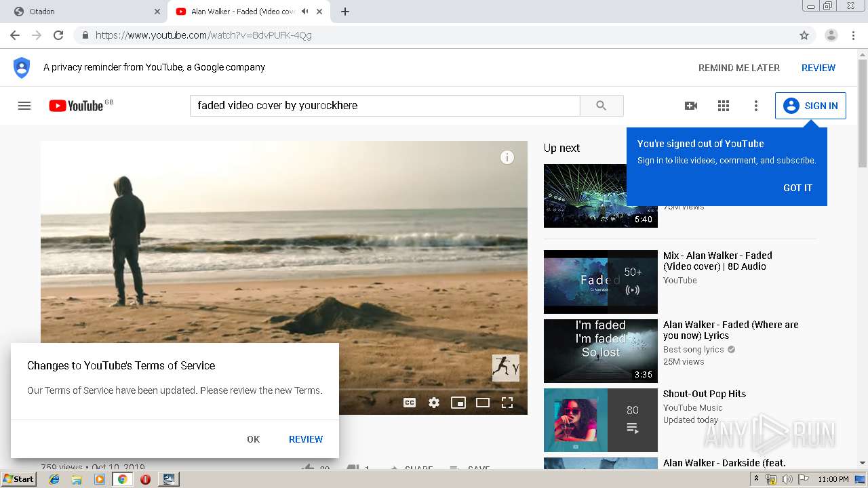Click REVIEW in the privacy reminder bar
Screen dimensions: 868x488
tap(818, 68)
